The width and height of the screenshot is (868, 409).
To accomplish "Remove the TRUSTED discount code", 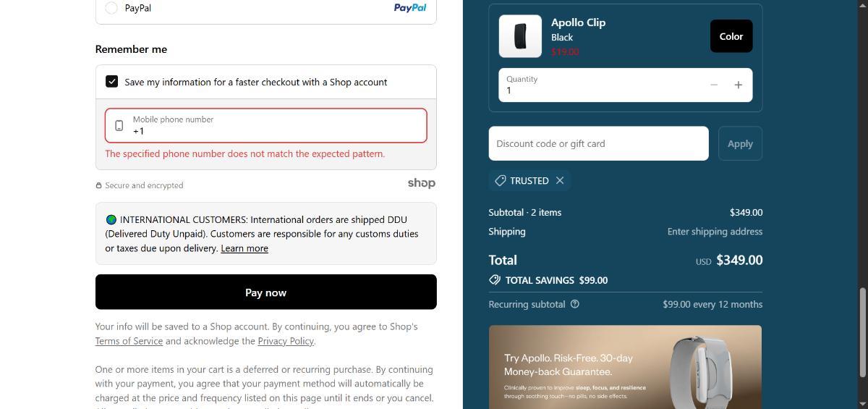I will pos(560,181).
